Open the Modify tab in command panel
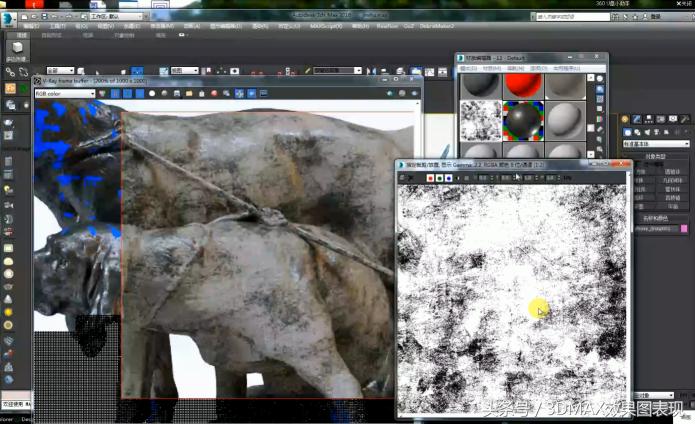 point(637,119)
